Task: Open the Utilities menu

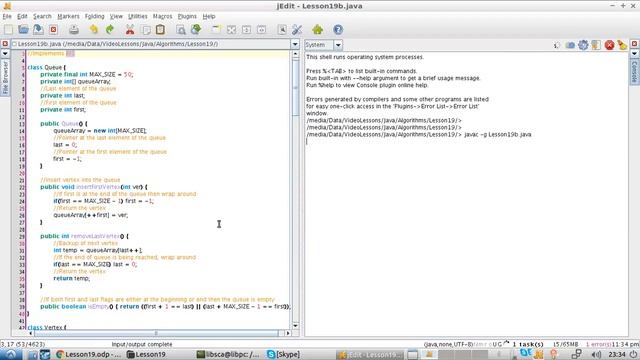Action: point(138,16)
